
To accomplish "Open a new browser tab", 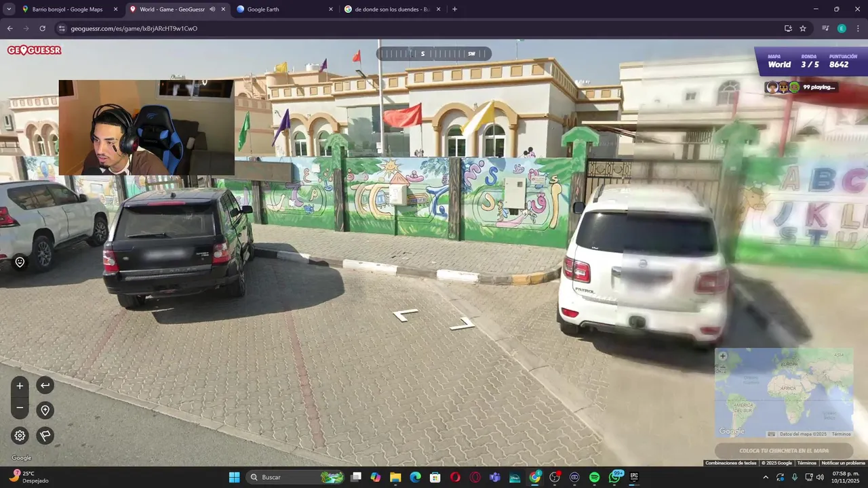I will coord(454,9).
